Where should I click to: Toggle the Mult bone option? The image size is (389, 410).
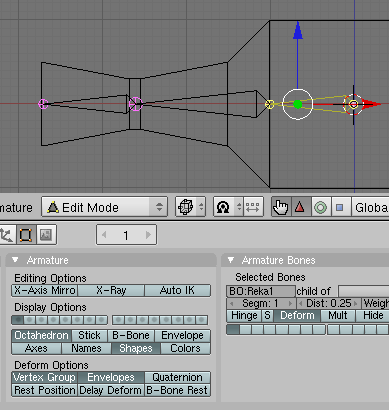coord(338,316)
